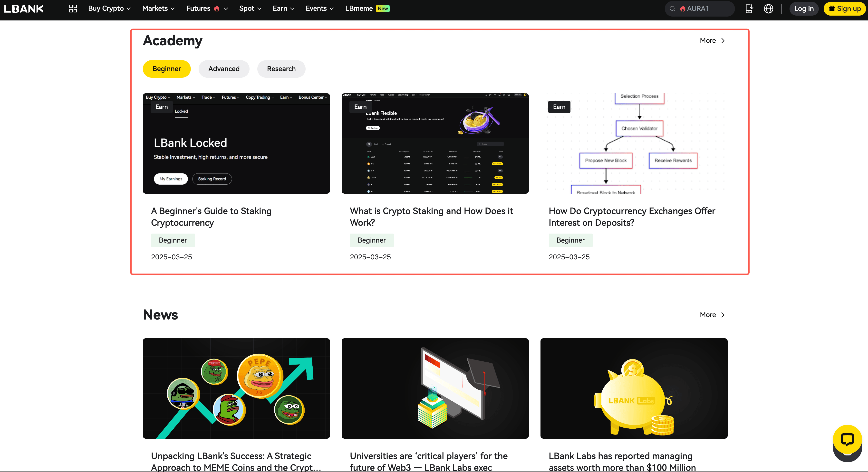
Task: Expand the Buy Crypto dropdown
Action: tap(109, 9)
